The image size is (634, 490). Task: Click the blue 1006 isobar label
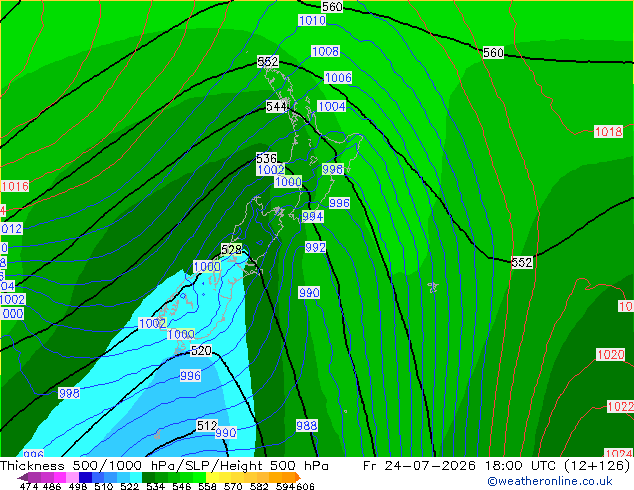point(338,78)
